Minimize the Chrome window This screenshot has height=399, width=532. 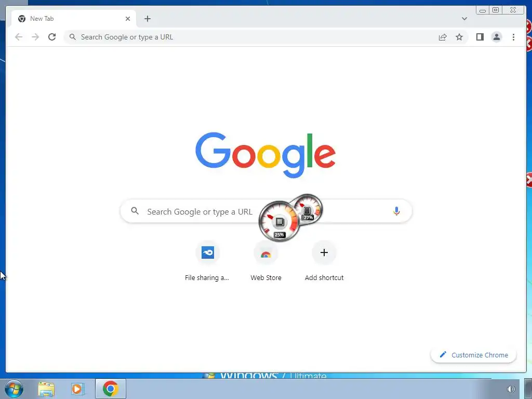[483, 10]
